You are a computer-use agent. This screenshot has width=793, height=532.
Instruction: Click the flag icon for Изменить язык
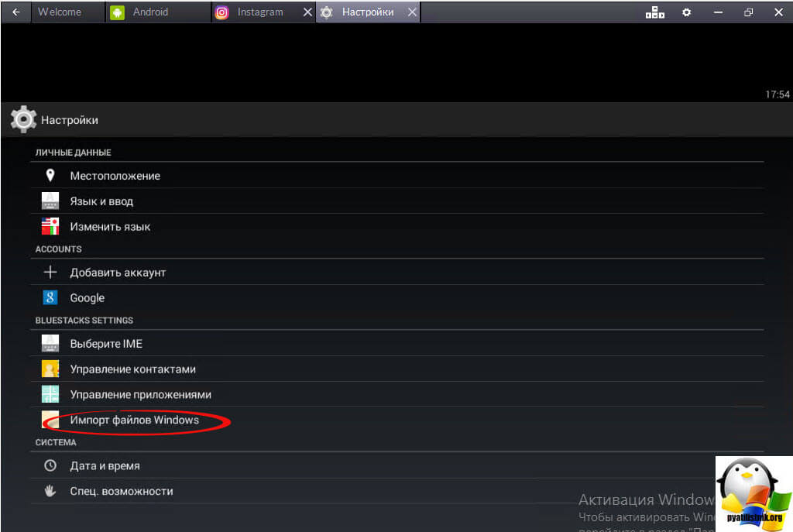tap(50, 227)
